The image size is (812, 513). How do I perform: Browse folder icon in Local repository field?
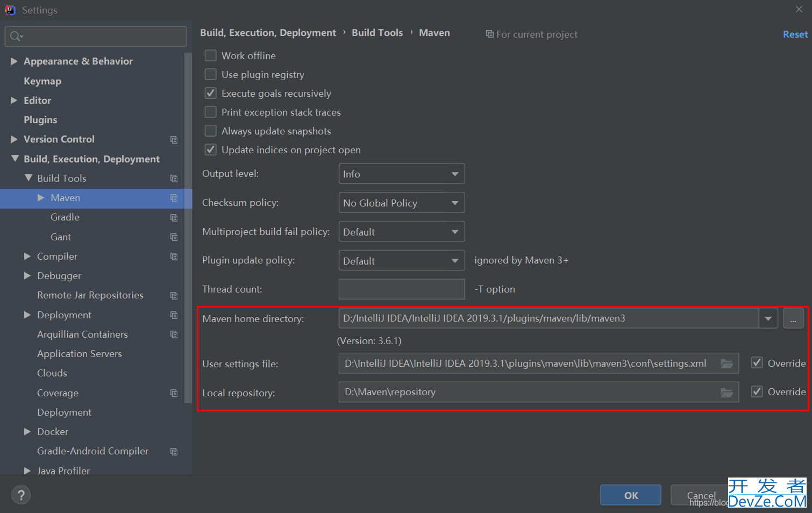click(726, 393)
